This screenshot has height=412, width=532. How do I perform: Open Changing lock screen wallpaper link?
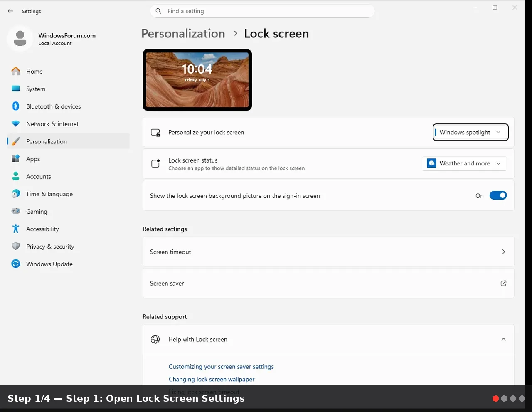[212, 379]
